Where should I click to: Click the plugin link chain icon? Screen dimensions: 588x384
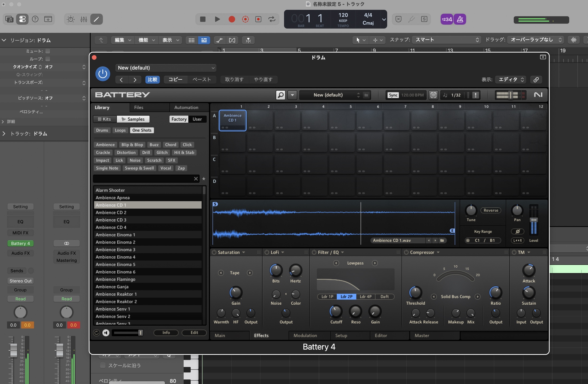click(x=536, y=80)
